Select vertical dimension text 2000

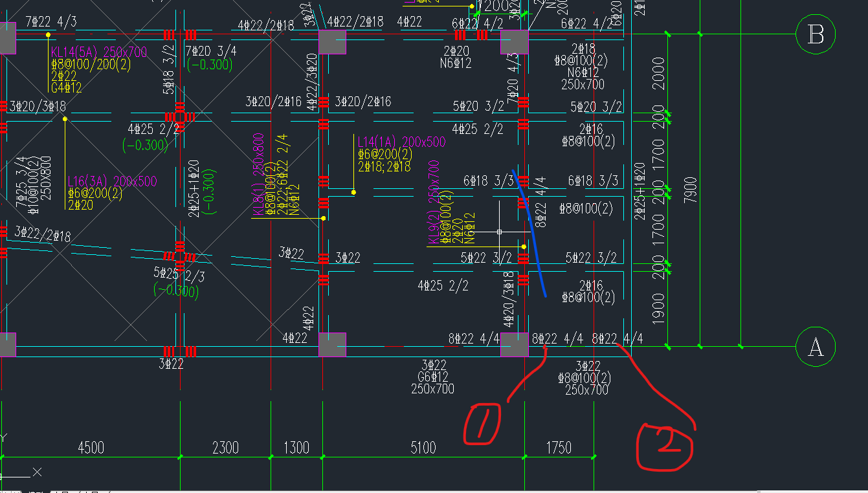tap(658, 72)
